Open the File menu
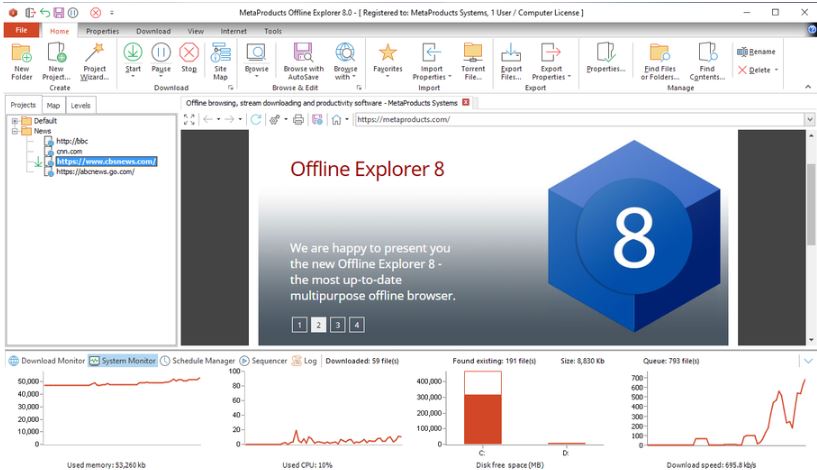The image size is (817, 470). tap(21, 30)
